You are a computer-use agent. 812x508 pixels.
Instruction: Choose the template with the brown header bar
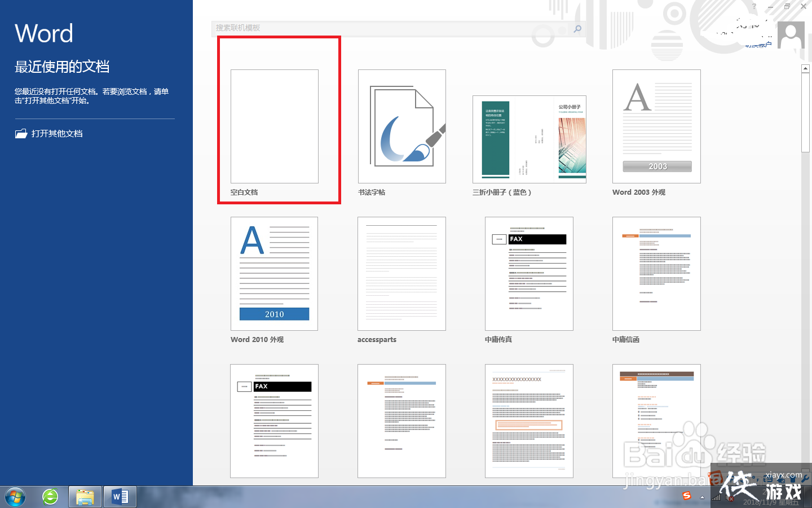pyautogui.click(x=656, y=421)
